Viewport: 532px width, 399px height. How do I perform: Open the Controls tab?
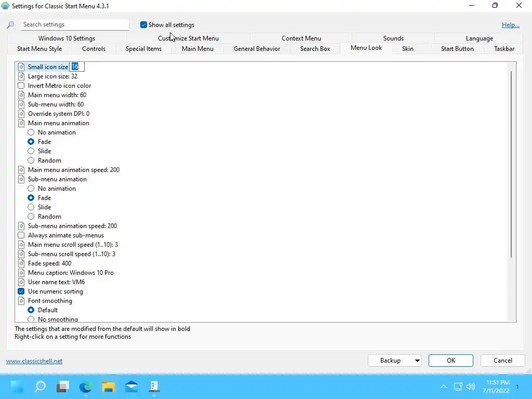point(94,49)
